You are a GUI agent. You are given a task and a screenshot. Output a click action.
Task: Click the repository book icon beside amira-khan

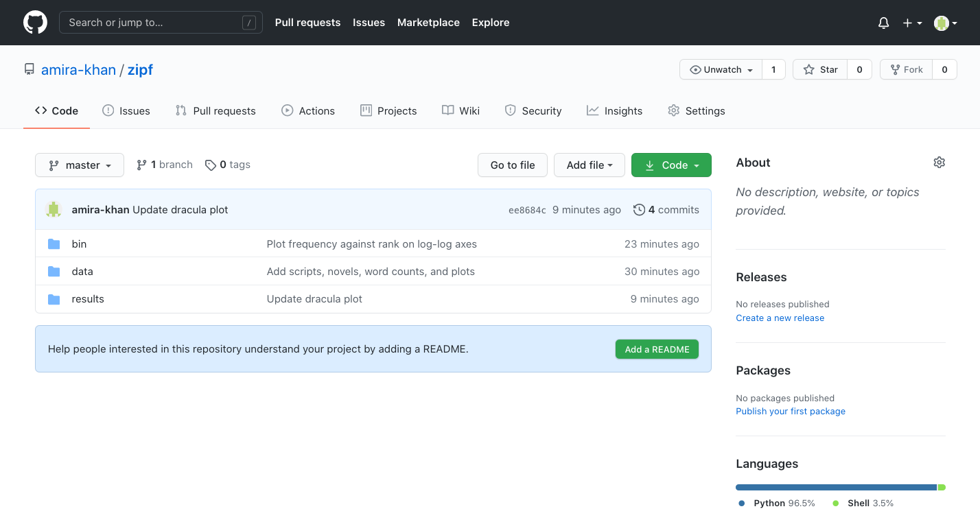point(29,70)
